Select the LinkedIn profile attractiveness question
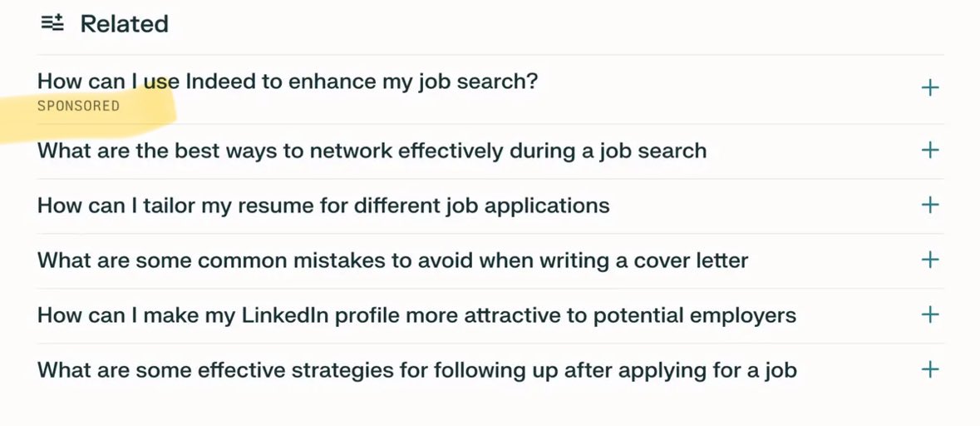The height and width of the screenshot is (426, 980). (x=416, y=315)
